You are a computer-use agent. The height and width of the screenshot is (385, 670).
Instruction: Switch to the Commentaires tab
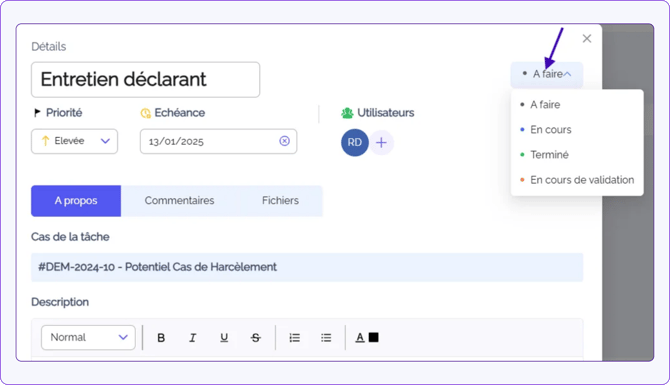point(179,201)
